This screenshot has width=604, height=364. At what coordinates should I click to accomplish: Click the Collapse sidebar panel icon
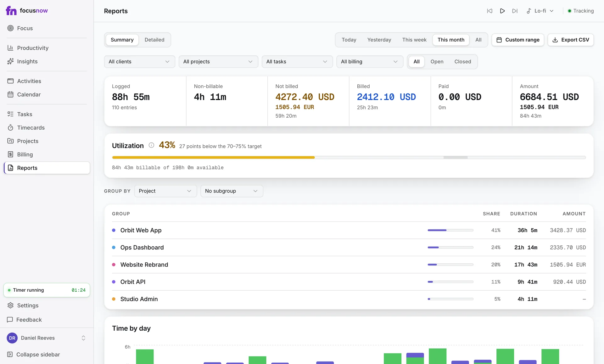pos(10,355)
